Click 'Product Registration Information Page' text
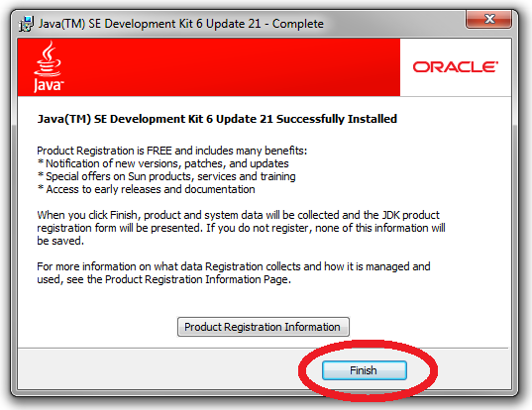 click(x=197, y=280)
